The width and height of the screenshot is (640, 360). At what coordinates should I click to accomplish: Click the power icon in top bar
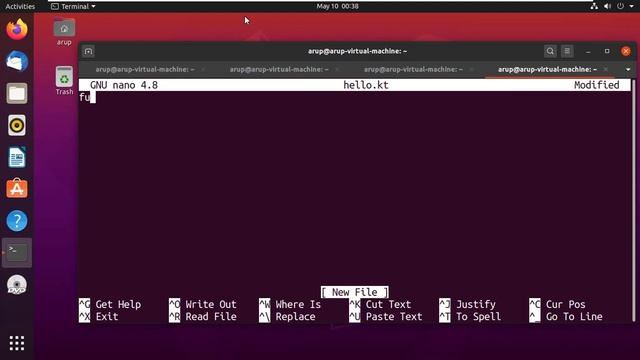[620, 6]
